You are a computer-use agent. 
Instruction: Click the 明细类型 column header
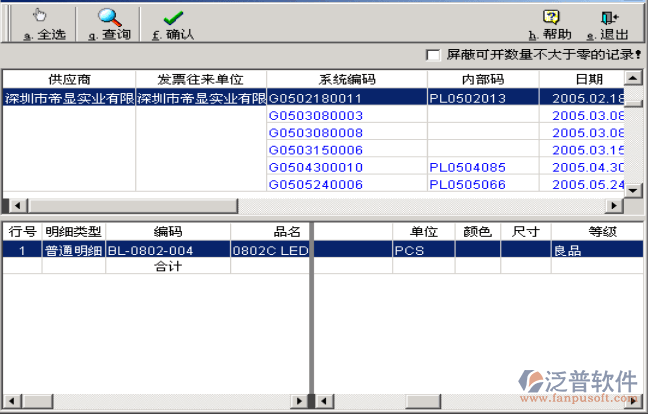(73, 232)
